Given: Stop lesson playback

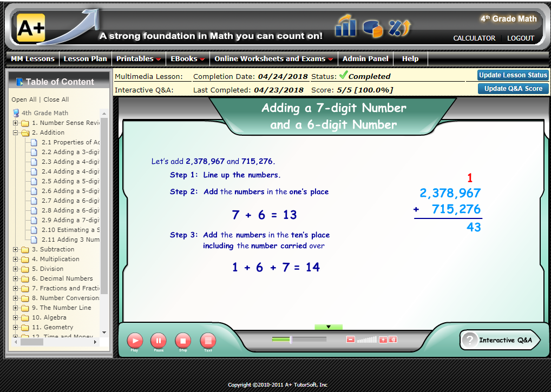Looking at the screenshot, I should 183,341.
